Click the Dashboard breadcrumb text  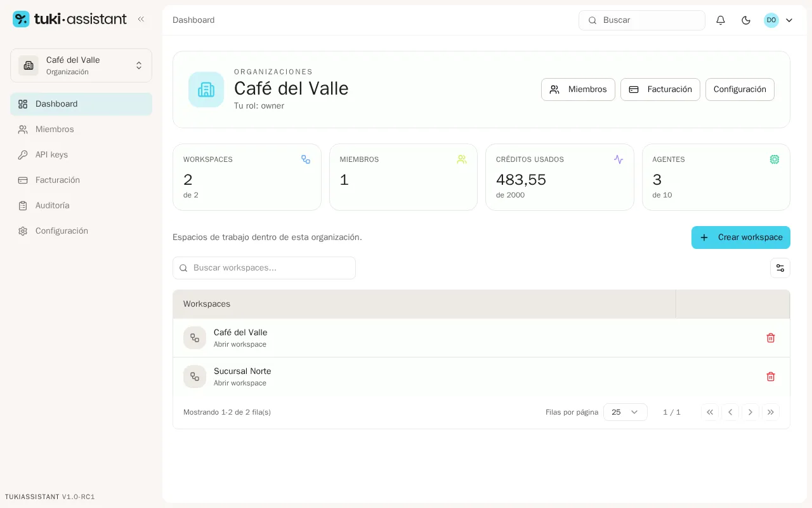(193, 20)
